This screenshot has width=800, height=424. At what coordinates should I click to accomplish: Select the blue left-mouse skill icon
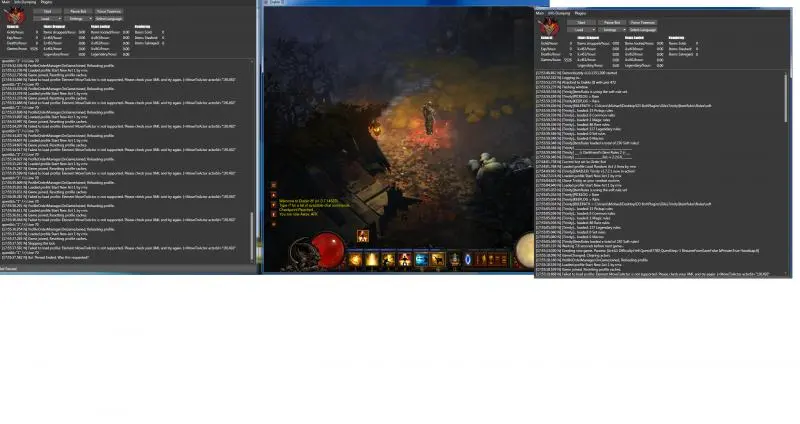pyautogui.click(x=421, y=260)
